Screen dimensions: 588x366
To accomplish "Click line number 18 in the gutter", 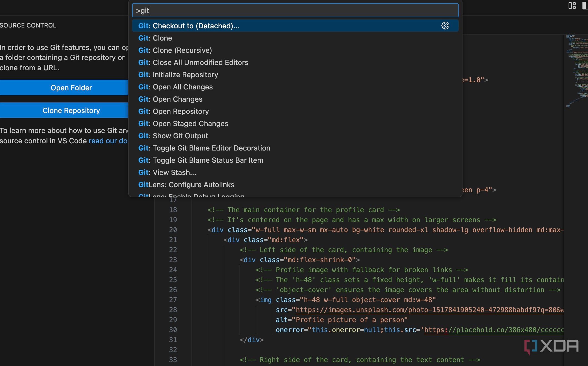I will [x=173, y=210].
